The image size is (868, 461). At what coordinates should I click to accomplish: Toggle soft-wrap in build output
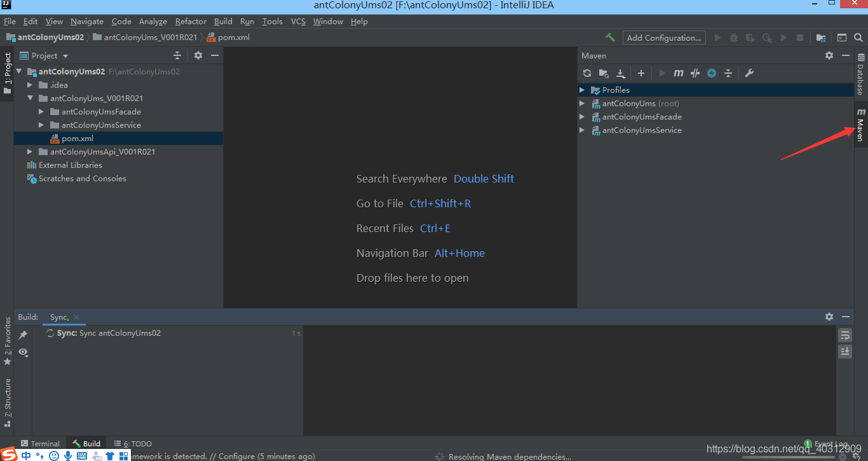(x=844, y=334)
